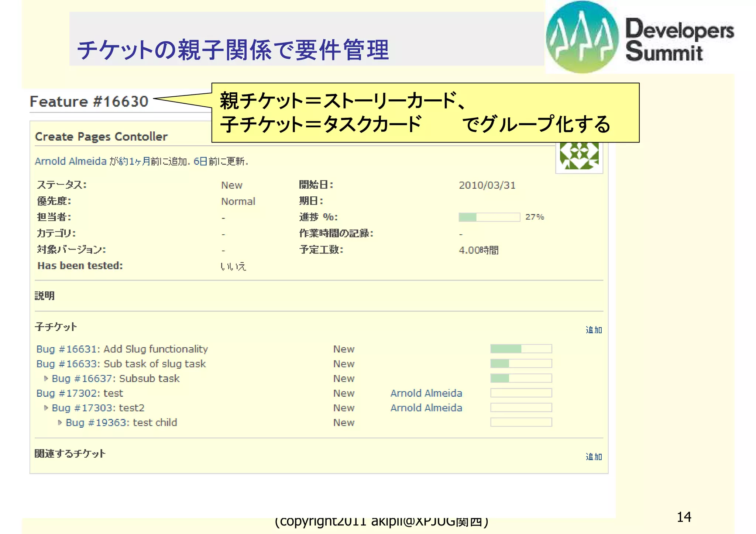Open Arnold Almeida assignee on Bug #17303 row
This screenshot has width=756, height=534.
(x=426, y=408)
